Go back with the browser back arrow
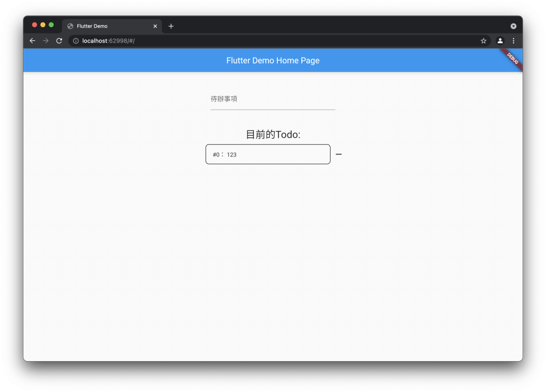Image resolution: width=546 pixels, height=392 pixels. [33, 40]
